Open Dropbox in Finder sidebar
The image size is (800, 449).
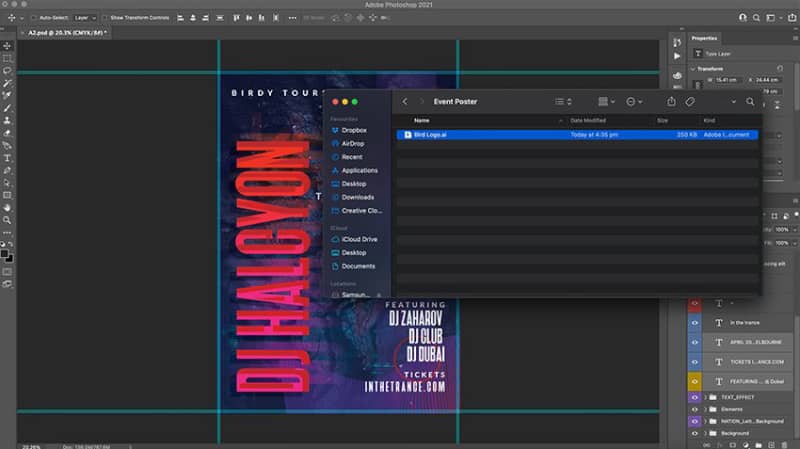349,130
